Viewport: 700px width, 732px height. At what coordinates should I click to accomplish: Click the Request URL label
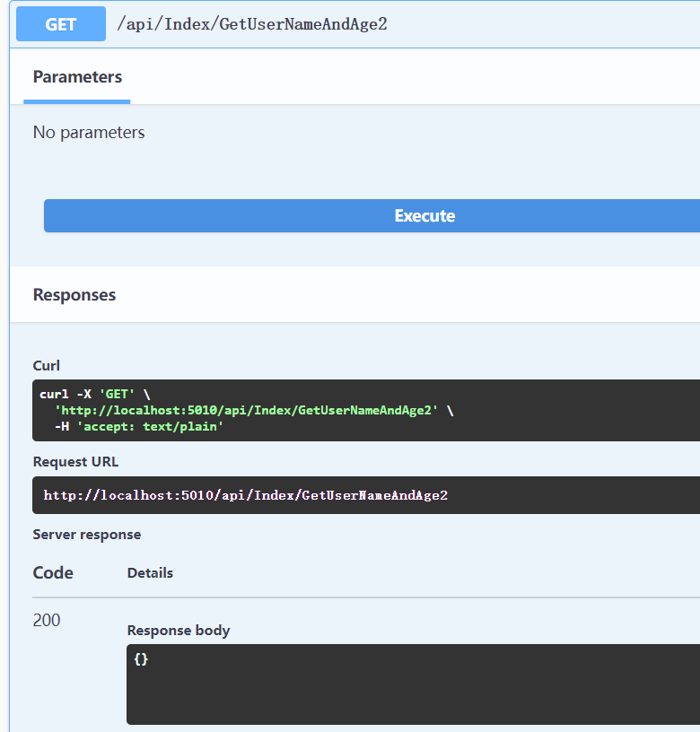point(75,462)
